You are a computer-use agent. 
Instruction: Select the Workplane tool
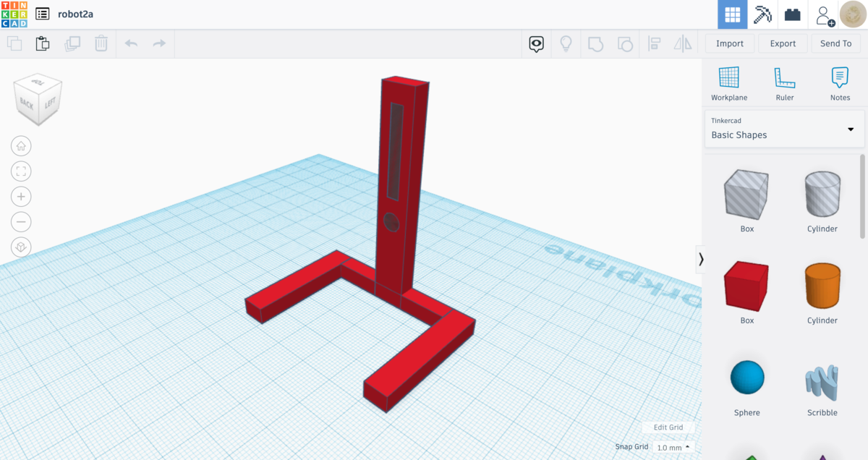coord(729,83)
